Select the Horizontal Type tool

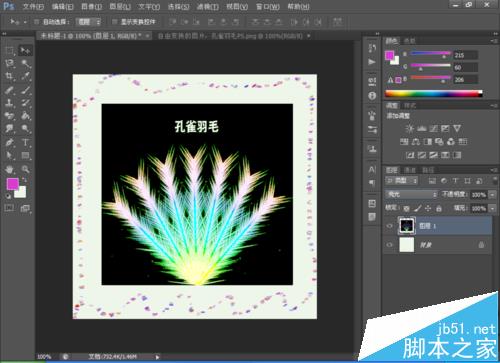(x=25, y=142)
